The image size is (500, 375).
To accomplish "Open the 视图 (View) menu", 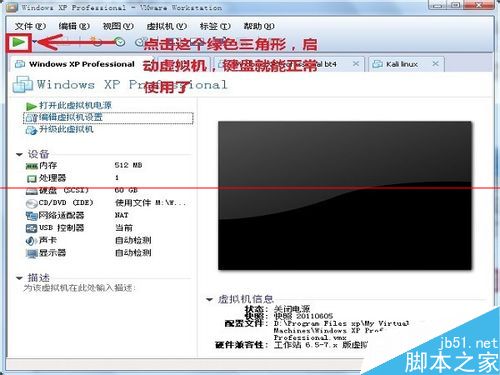I will click(x=118, y=26).
